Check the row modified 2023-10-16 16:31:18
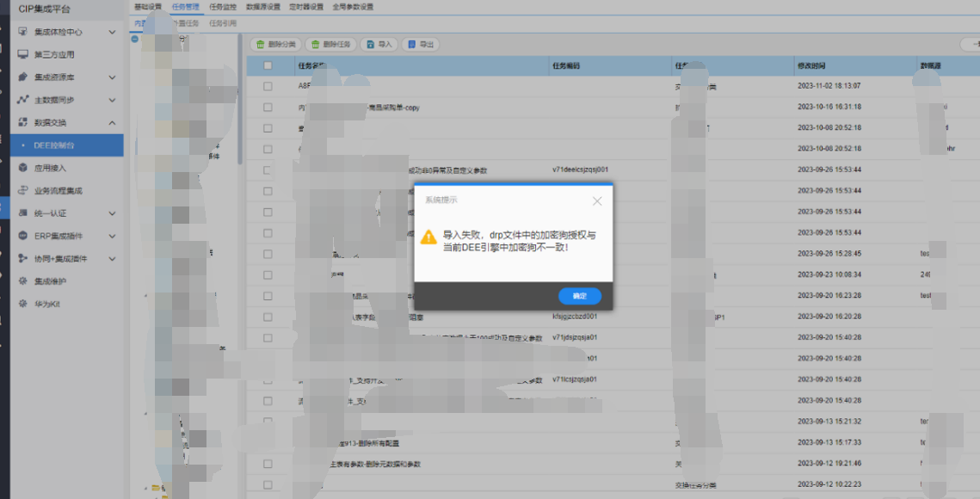This screenshot has width=980, height=499. [x=268, y=107]
